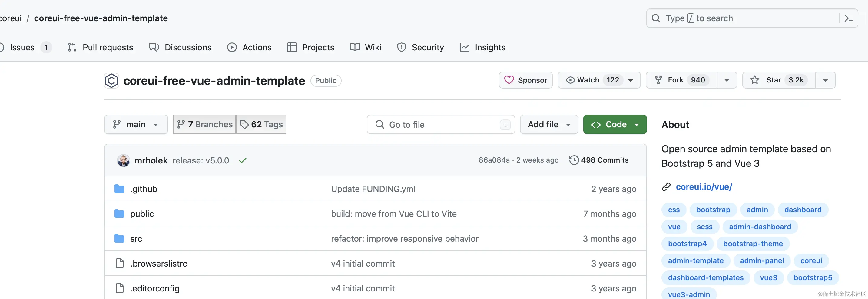Open the command palette icon in search bar
The image size is (868, 299).
[x=848, y=18]
